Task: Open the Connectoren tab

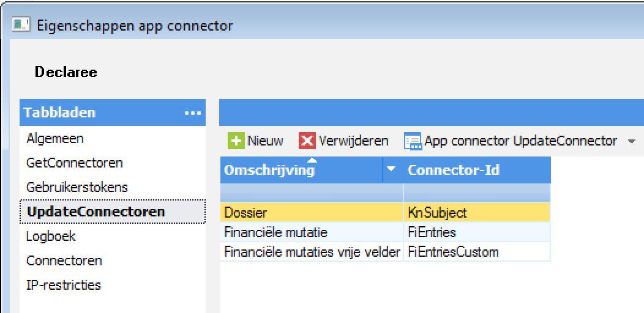Action: tap(64, 261)
